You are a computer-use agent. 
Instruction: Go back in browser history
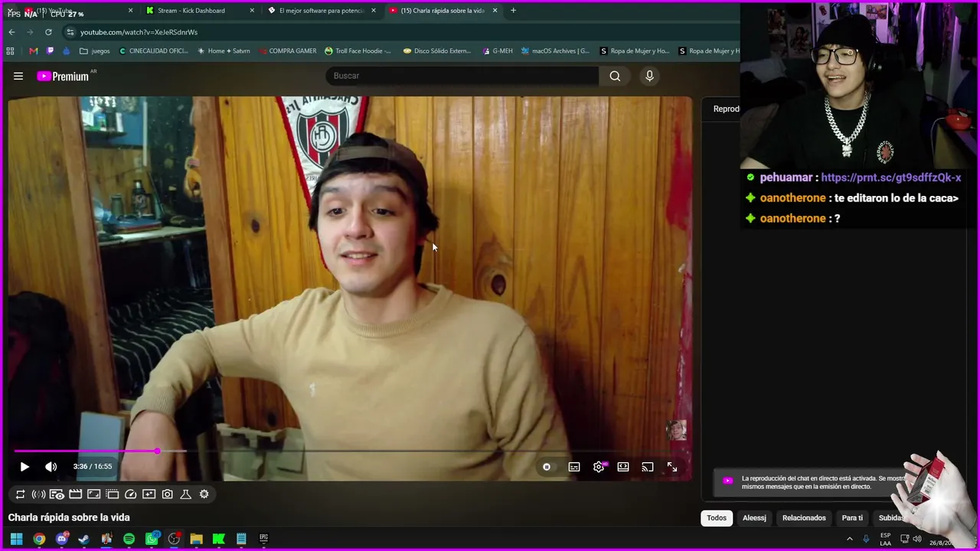[11, 32]
